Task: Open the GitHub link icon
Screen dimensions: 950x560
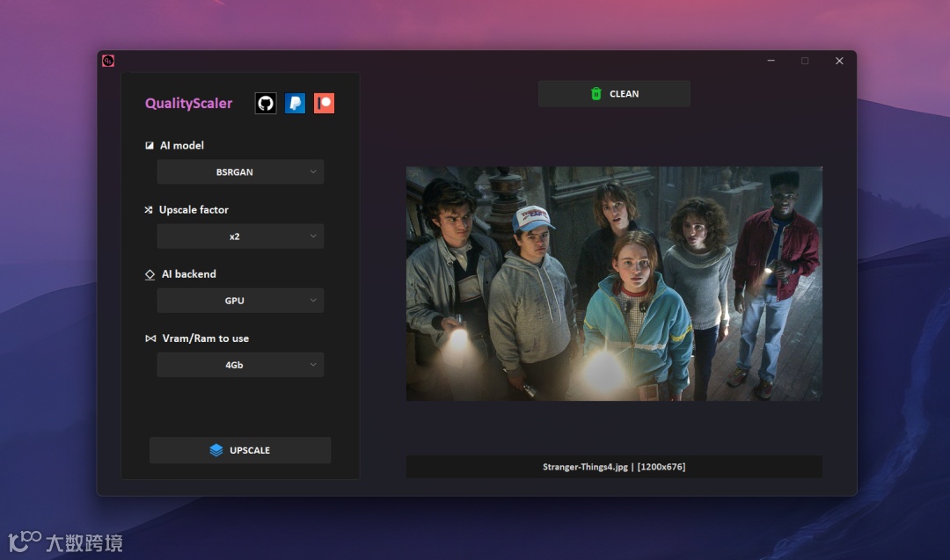Action: (266, 103)
